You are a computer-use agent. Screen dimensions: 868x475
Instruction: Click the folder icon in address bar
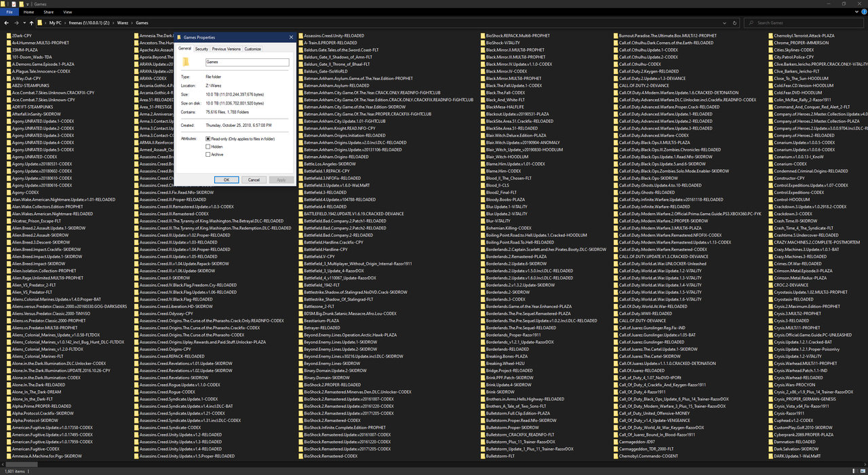(40, 22)
